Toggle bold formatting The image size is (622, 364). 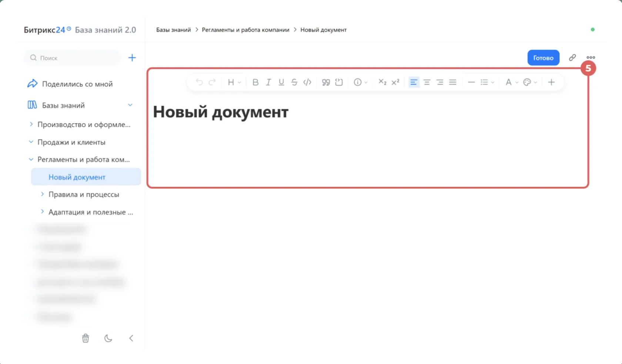pos(255,82)
